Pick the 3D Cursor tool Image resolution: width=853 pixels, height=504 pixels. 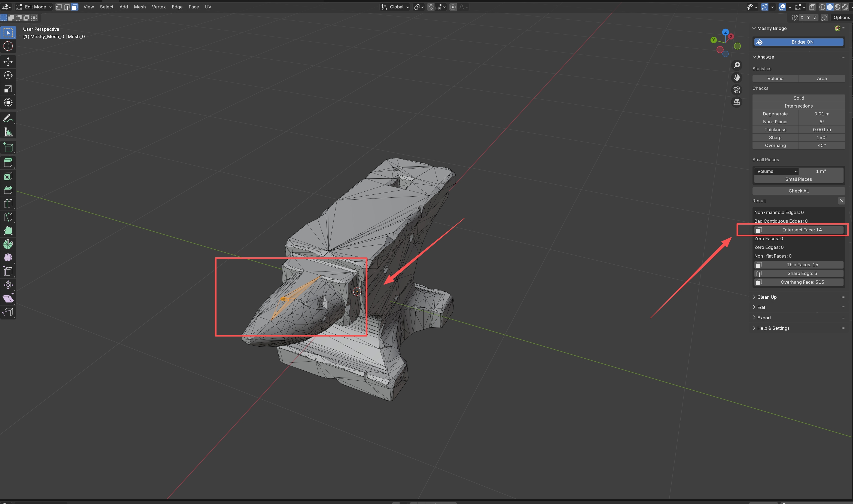click(8, 46)
